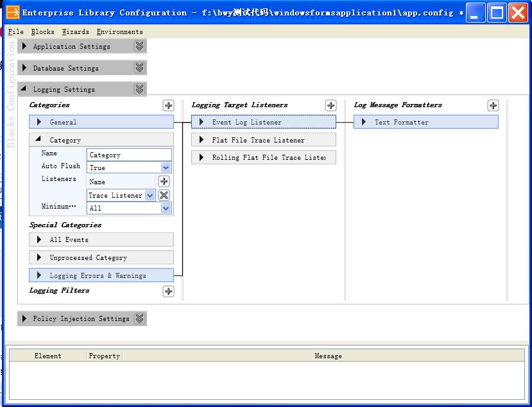Add a new Log Message Formatter
The image size is (532, 407).
pyautogui.click(x=493, y=105)
